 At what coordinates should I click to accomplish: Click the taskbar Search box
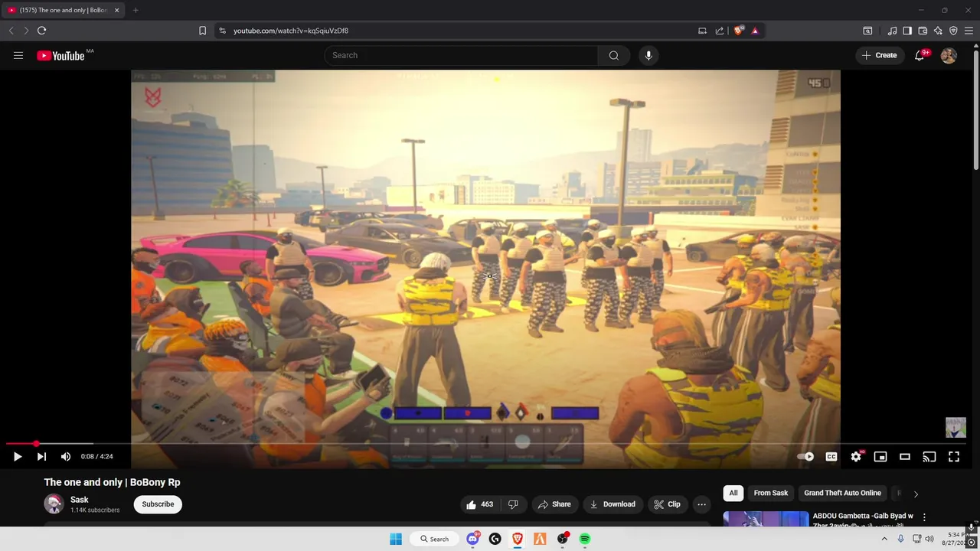[x=434, y=539]
